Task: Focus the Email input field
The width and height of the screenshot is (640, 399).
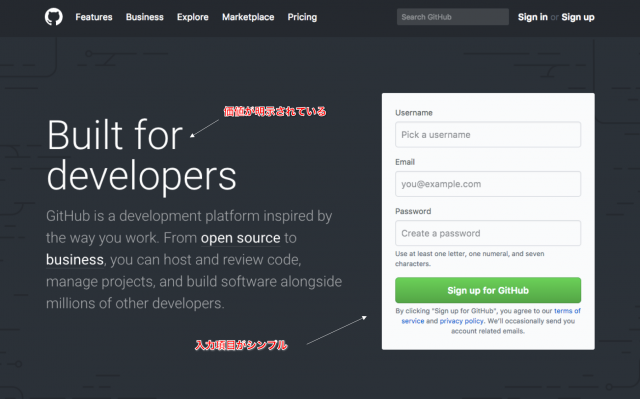Action: [488, 184]
